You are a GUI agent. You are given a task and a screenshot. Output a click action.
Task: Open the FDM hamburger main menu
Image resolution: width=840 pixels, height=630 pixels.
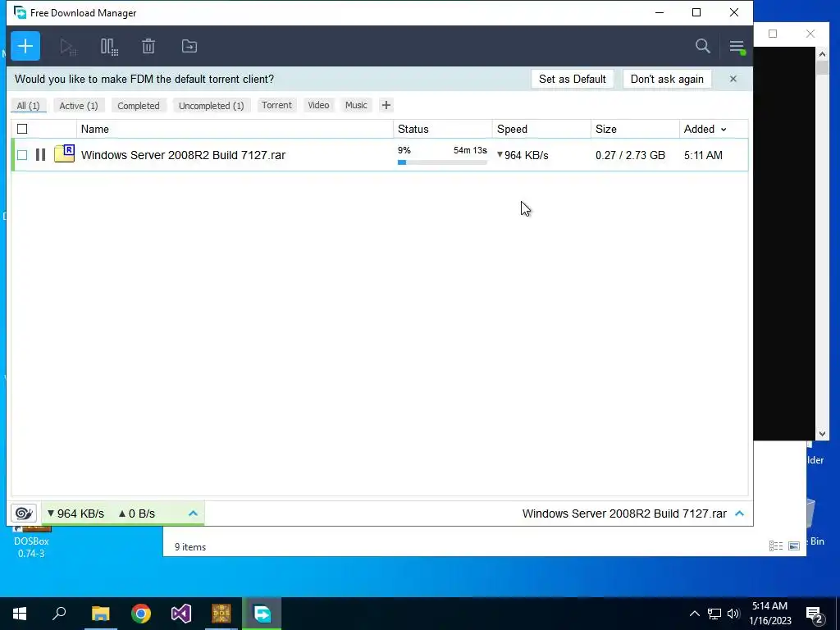(x=737, y=47)
